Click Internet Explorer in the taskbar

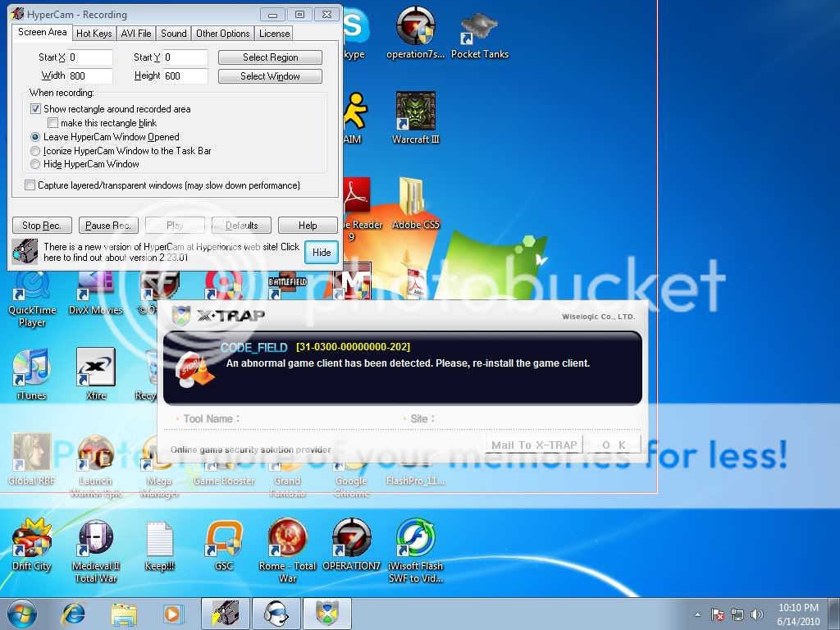click(x=74, y=613)
